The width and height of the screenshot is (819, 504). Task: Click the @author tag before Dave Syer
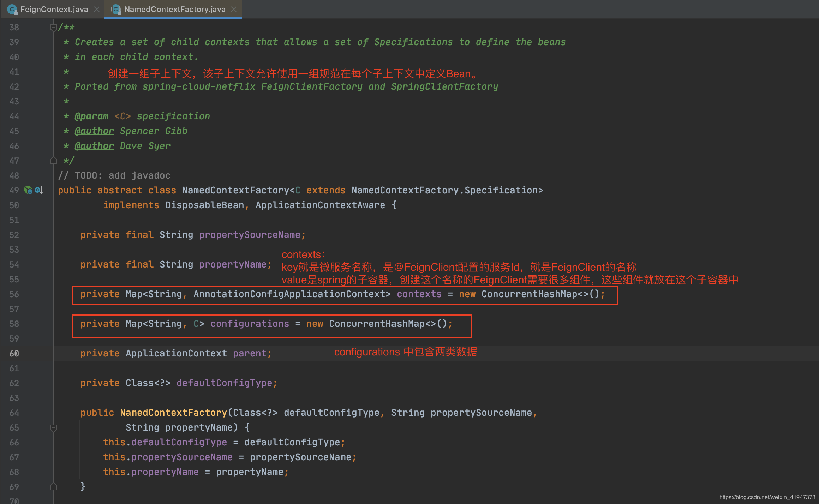(x=94, y=146)
